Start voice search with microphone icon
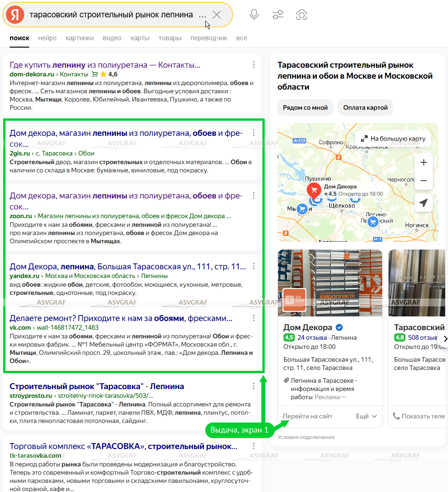The width and height of the screenshot is (448, 492). pos(254,15)
